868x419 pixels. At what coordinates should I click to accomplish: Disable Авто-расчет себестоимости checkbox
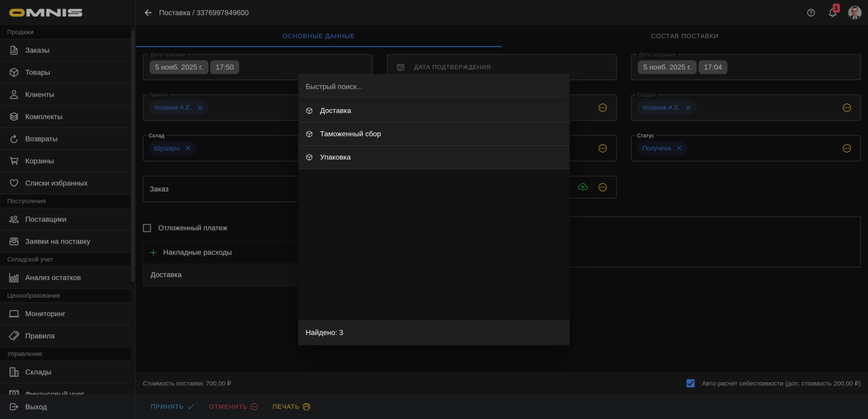[690, 383]
